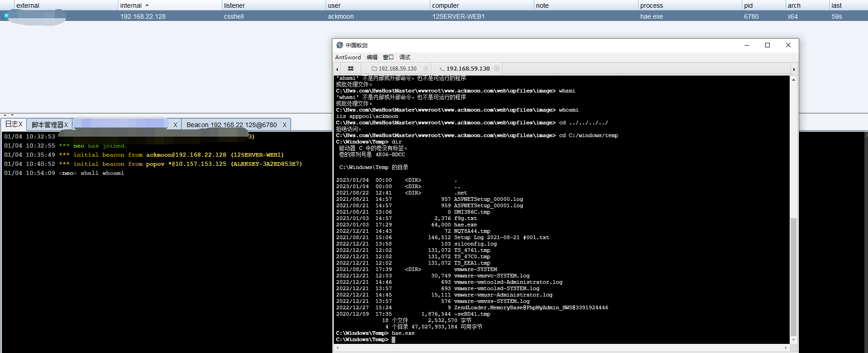Switch to the 日志 event log tab

(11, 124)
